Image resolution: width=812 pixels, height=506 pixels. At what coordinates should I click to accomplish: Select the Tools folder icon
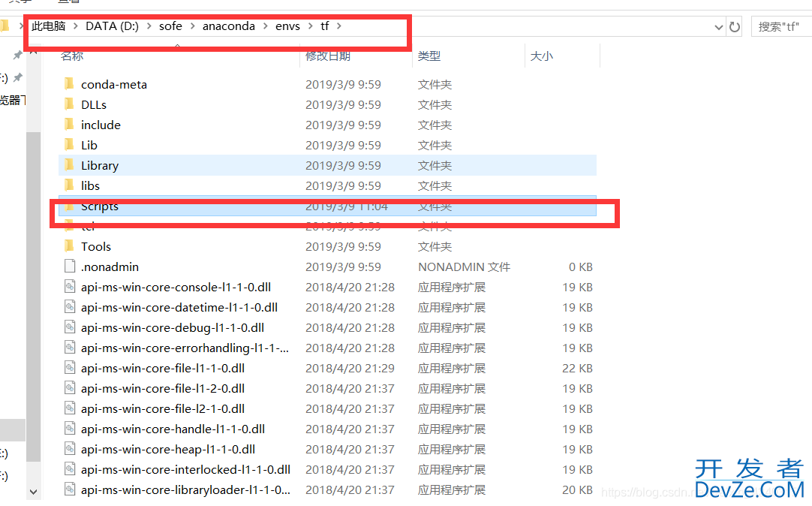[69, 246]
